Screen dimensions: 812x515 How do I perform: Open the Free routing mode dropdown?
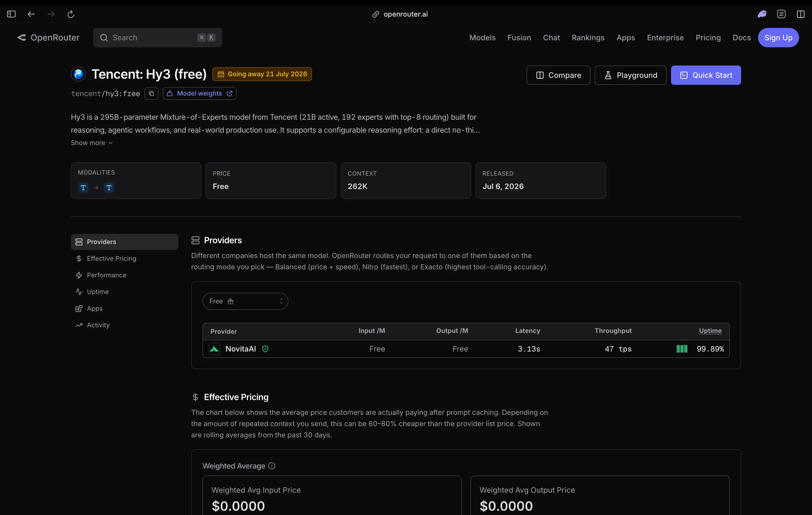point(245,301)
